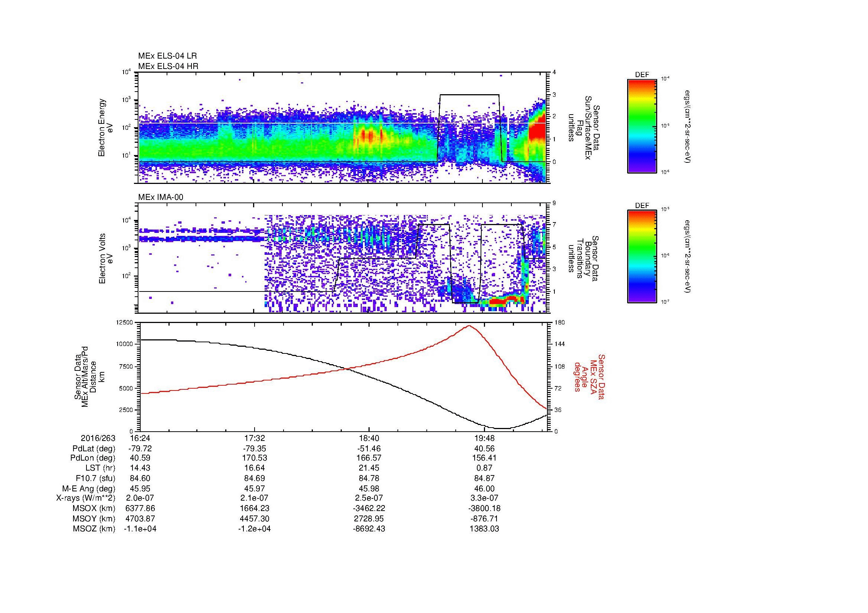Screen dimensions: 868x613
Task: Click the PdLon value '170.53'
Action: [x=255, y=458]
